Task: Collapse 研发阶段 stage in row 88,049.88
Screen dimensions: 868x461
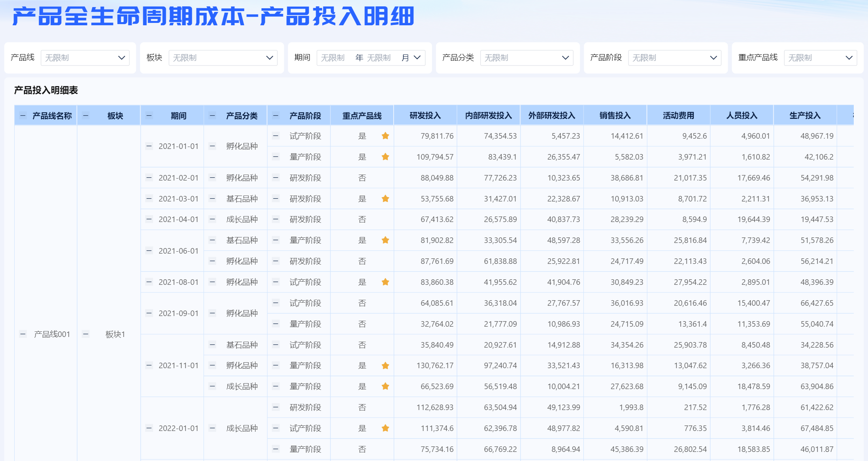Action: pyautogui.click(x=276, y=178)
